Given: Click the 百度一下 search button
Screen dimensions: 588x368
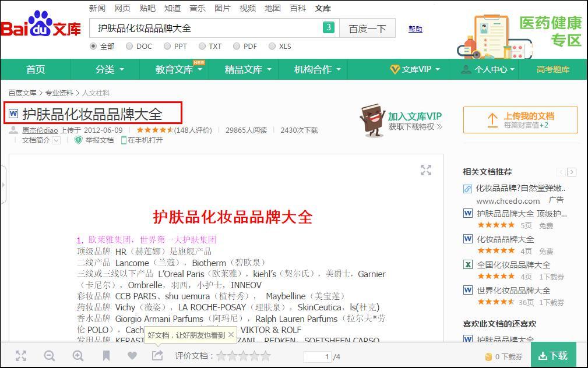Looking at the screenshot, I should coord(367,28).
